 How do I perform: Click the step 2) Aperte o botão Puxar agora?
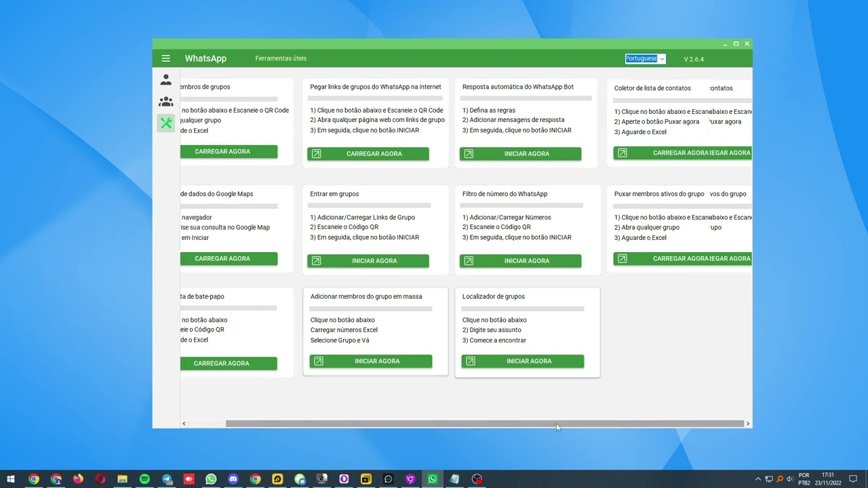point(656,122)
